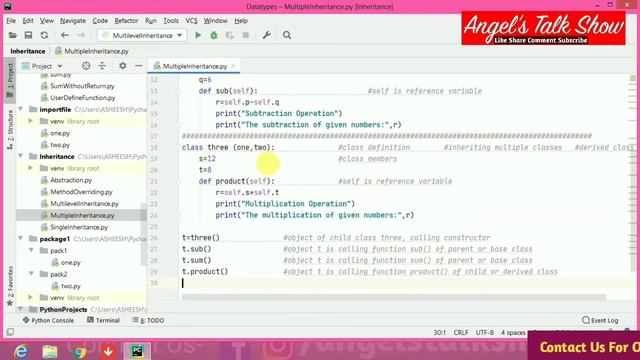Collapse the Inheritance project folder
This screenshot has height=360, width=640.
[20, 156]
